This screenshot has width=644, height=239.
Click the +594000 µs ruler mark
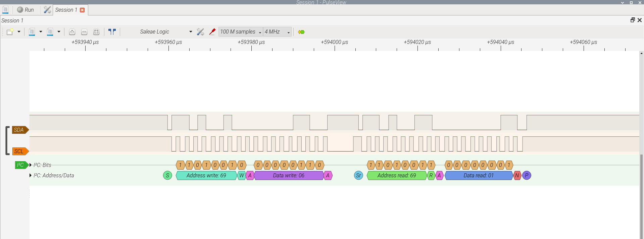point(335,42)
